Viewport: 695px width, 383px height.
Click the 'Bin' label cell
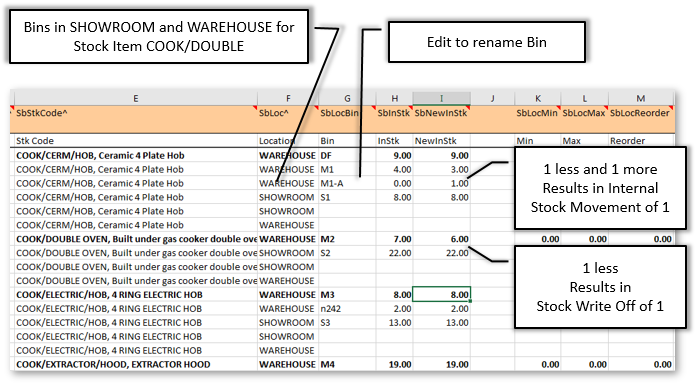pos(348,141)
